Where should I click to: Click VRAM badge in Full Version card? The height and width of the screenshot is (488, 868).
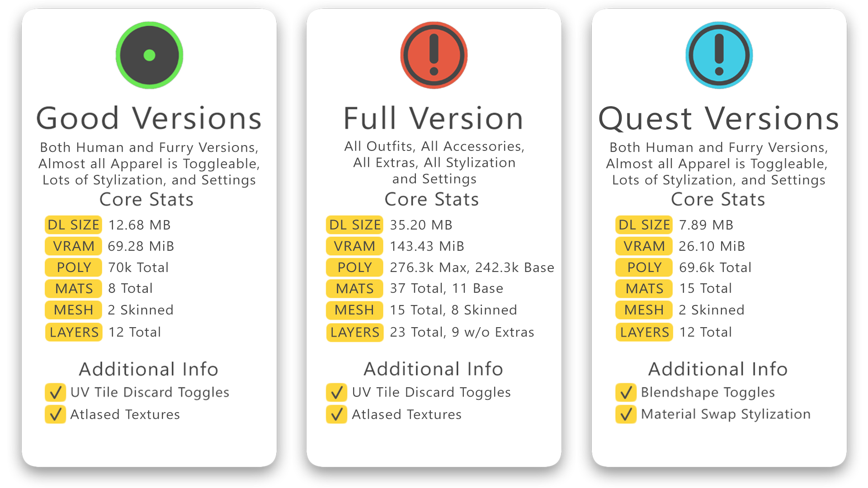354,246
